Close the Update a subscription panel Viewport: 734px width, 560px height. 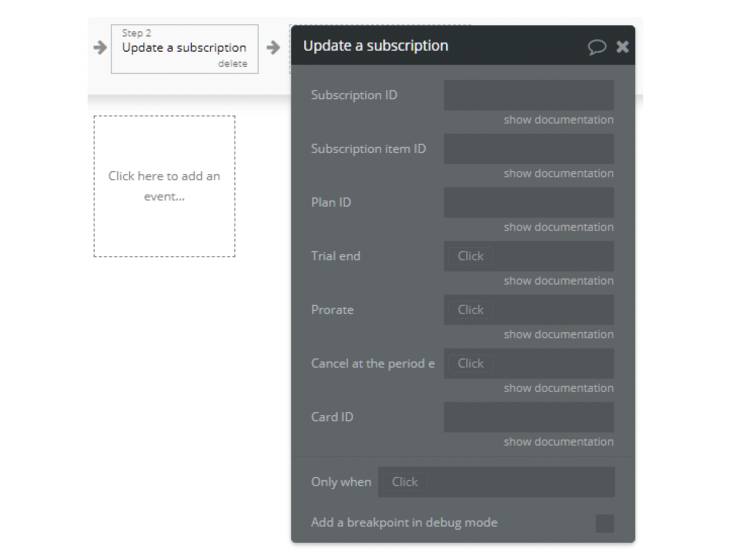pyautogui.click(x=622, y=47)
